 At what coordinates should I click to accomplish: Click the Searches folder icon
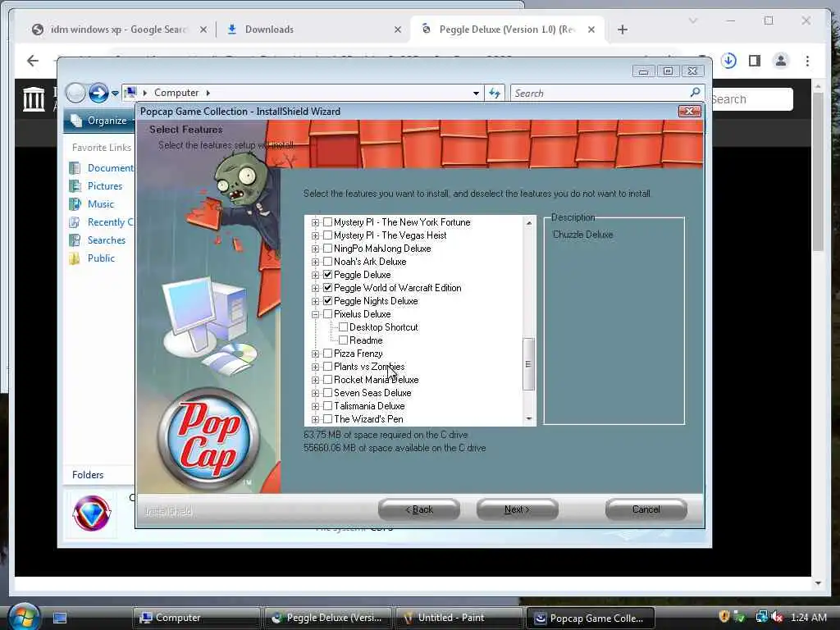click(75, 240)
